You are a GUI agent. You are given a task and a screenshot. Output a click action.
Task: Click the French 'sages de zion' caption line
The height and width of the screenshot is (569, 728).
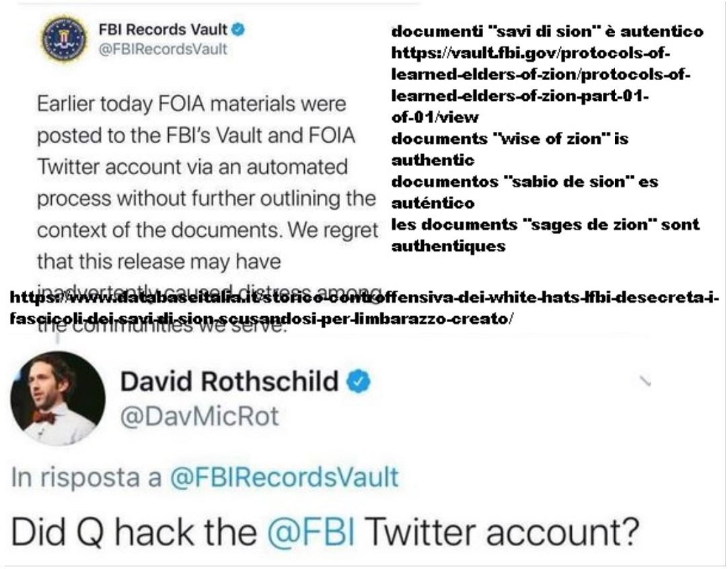click(545, 235)
